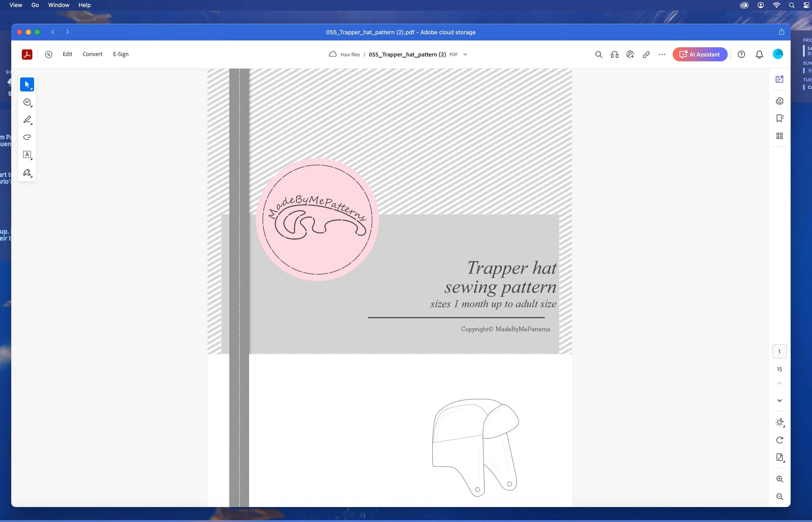
Task: Select the Highlight text tool
Action: click(27, 120)
